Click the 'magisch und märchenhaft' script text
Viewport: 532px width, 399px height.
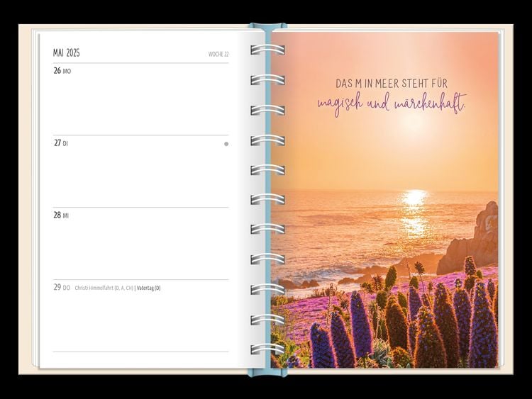392,103
